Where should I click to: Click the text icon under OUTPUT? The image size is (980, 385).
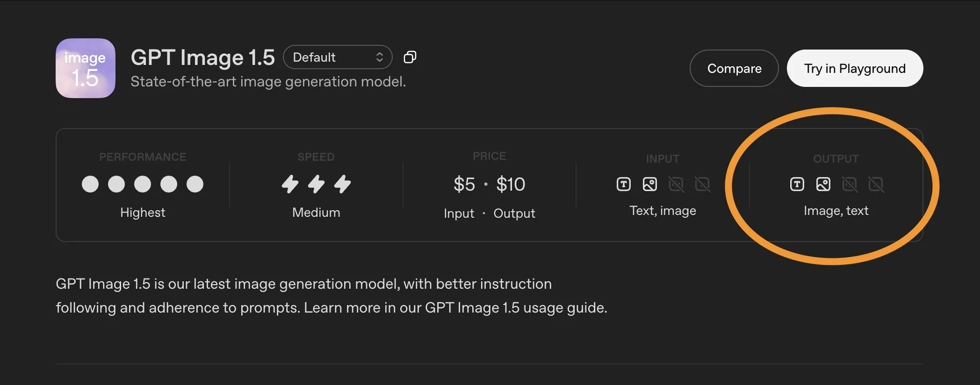tap(797, 184)
